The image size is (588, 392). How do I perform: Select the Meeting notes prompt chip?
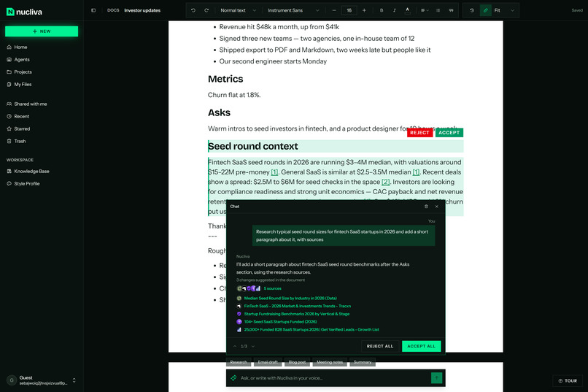330,362
